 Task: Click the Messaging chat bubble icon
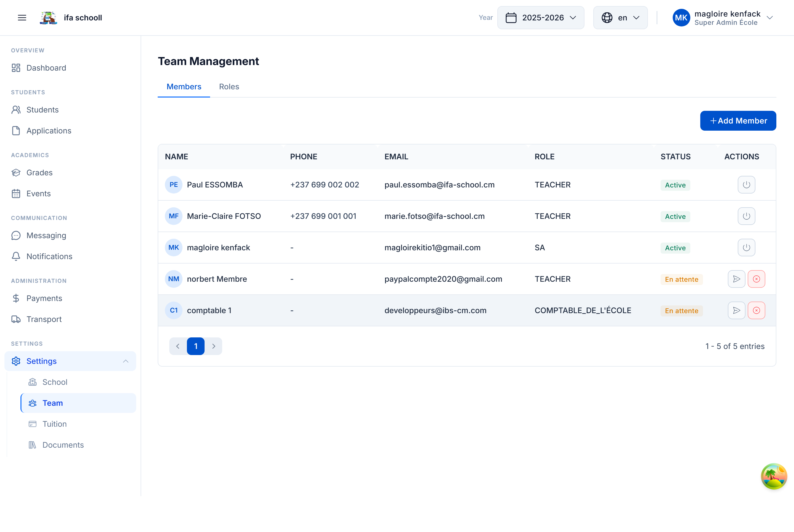coord(16,235)
